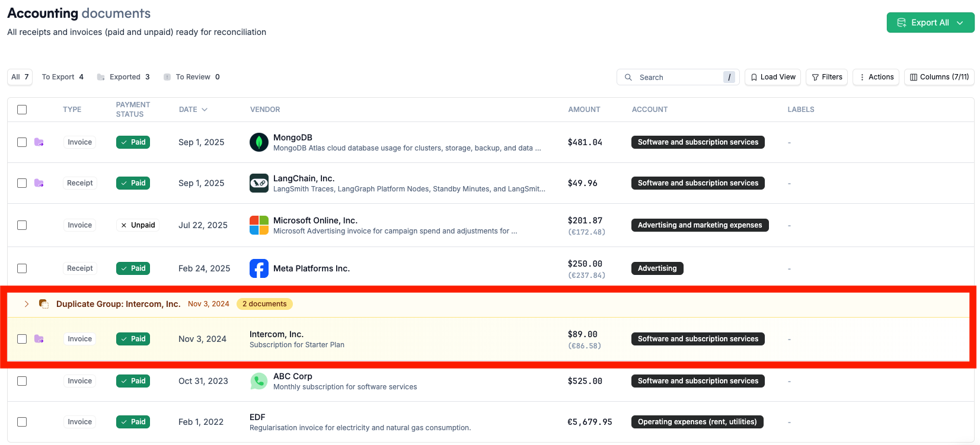
Task: Click the Software and subscription services tag for MongoDB
Action: point(698,142)
